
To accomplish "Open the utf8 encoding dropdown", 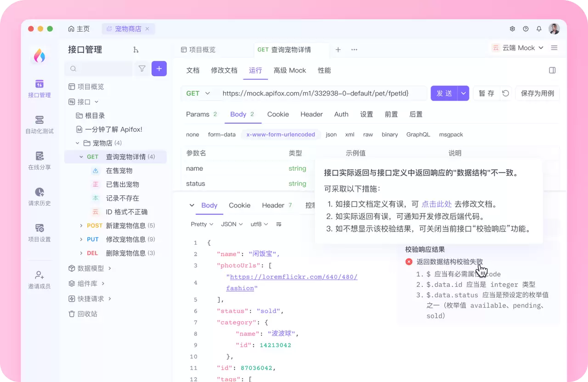I will pyautogui.click(x=259, y=224).
